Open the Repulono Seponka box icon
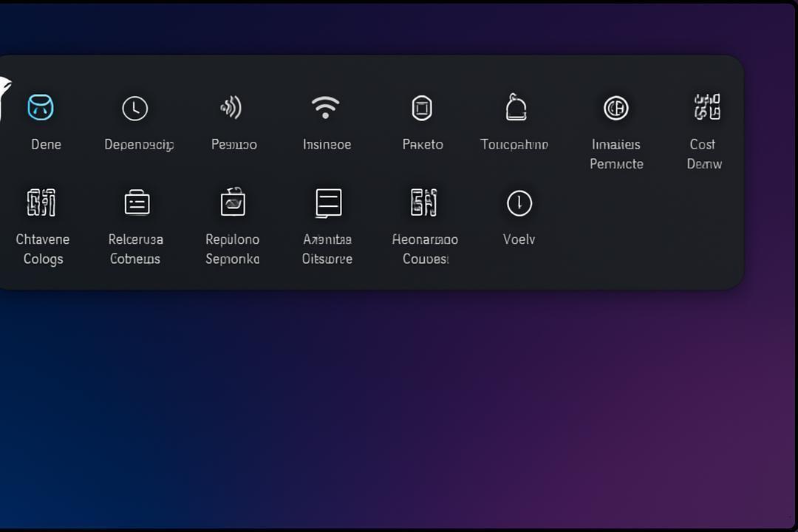The image size is (798, 532). click(x=233, y=202)
